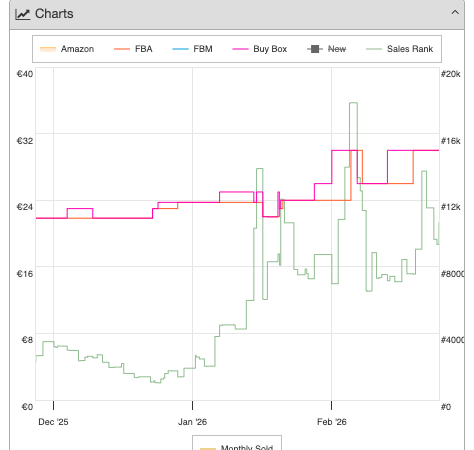Click the Sales Rank green line swatch
Viewport: 474px width, 450px height.
pyautogui.click(x=374, y=49)
